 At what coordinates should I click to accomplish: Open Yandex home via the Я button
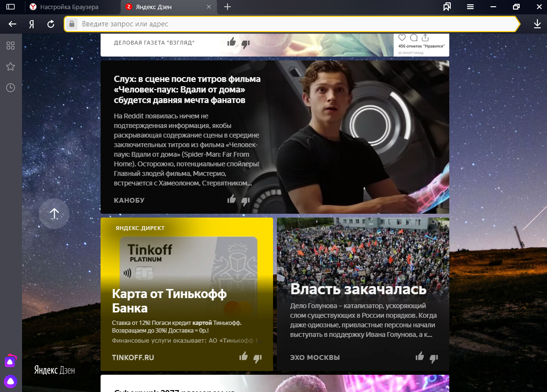pos(32,24)
